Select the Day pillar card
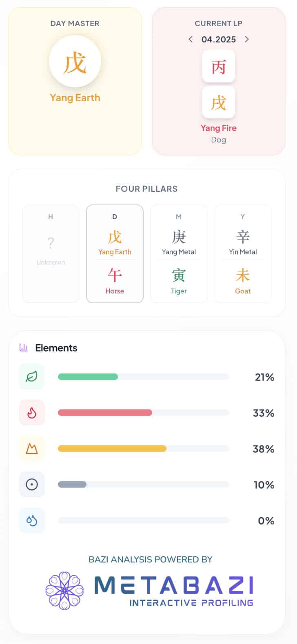This screenshot has width=297, height=644. 115,254
